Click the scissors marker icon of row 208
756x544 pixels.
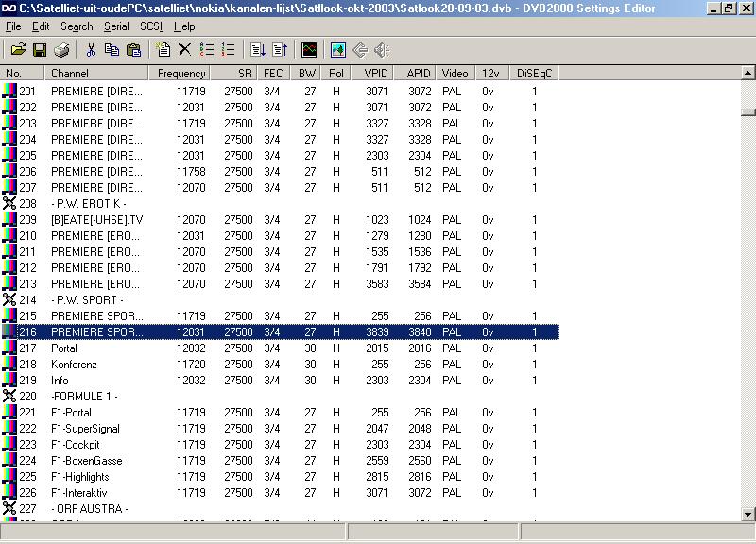[x=9, y=203]
